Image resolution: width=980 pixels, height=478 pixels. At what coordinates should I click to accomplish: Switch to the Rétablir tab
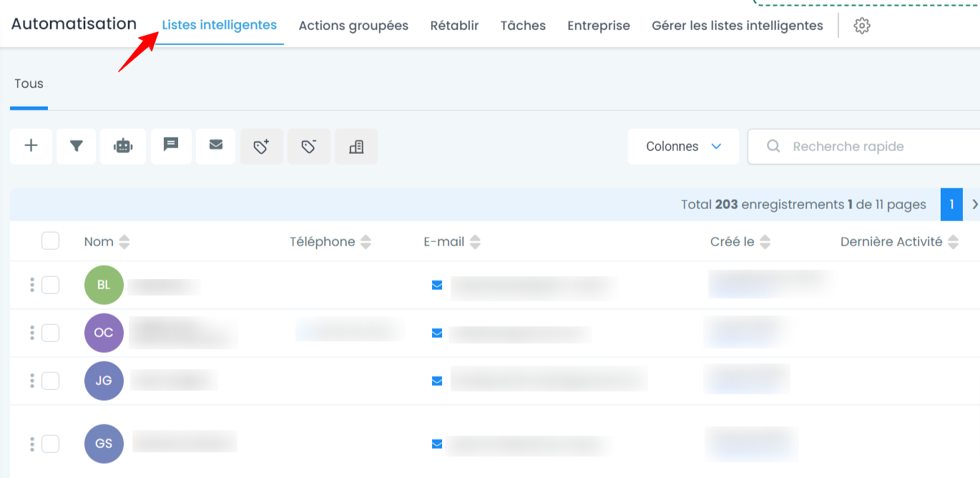[454, 26]
